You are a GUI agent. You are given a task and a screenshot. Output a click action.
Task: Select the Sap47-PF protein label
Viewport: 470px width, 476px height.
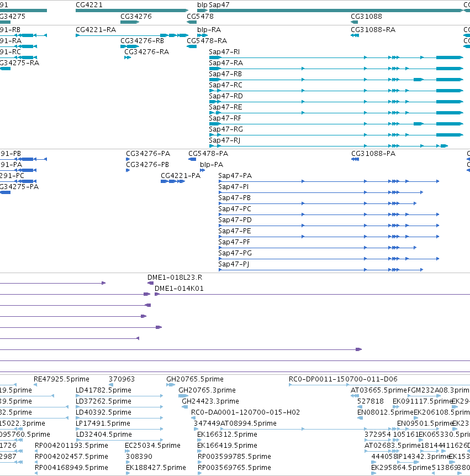(234, 242)
